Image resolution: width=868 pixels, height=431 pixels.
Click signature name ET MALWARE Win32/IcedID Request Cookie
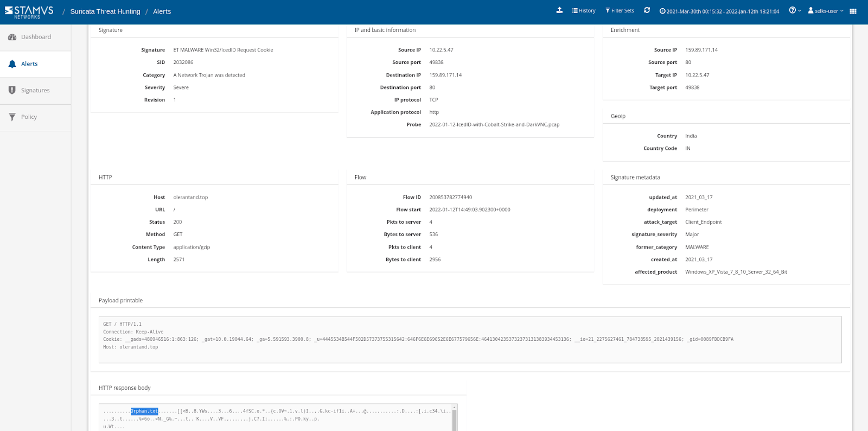pyautogui.click(x=223, y=50)
